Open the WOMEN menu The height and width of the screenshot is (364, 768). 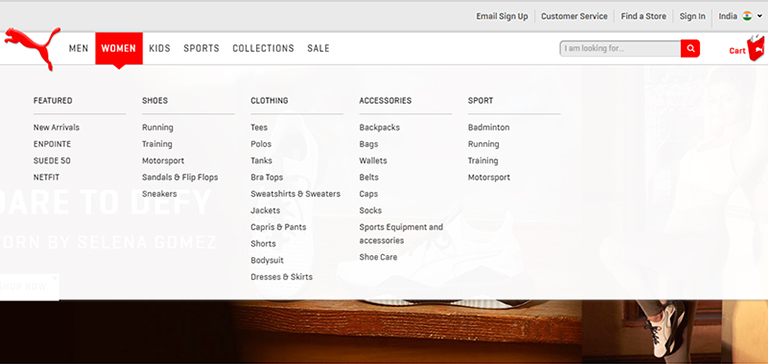click(119, 49)
